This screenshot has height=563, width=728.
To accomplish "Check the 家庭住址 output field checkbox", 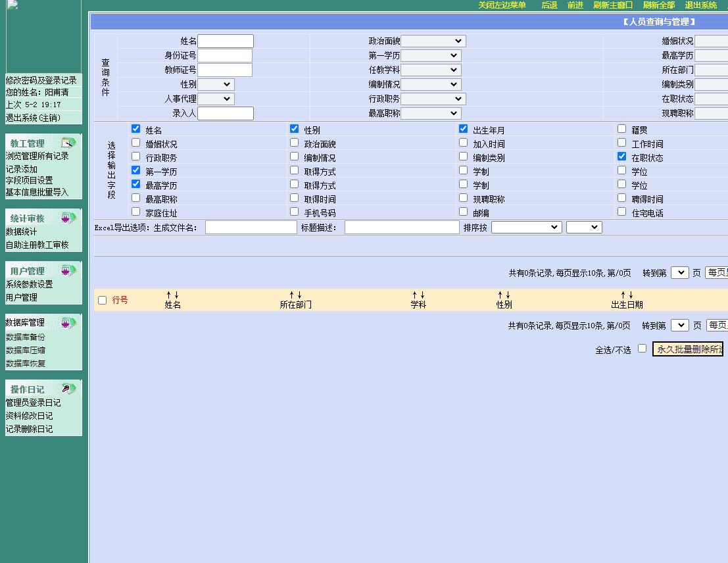I will [x=135, y=211].
